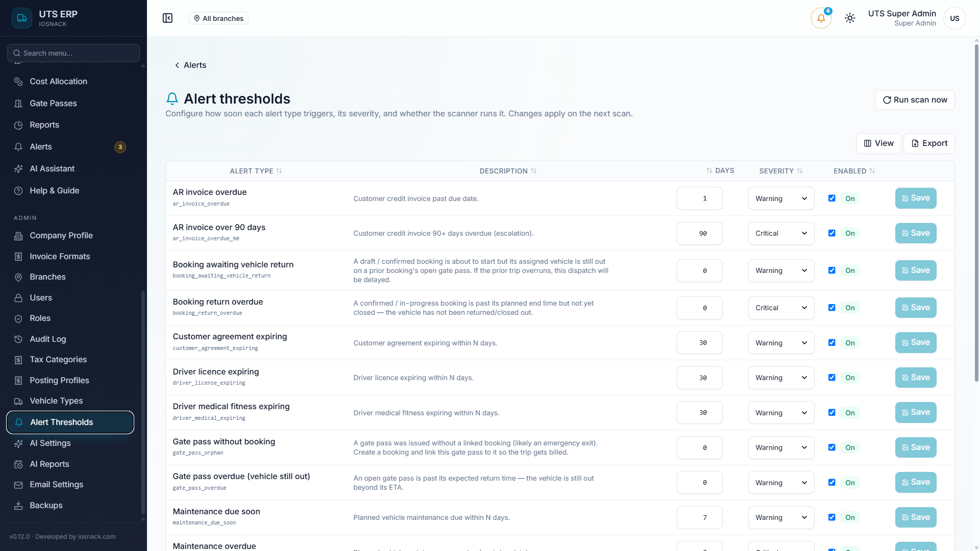Toggle enabled for Gate pass without booking
The height and width of the screenshot is (551, 980).
(831, 447)
